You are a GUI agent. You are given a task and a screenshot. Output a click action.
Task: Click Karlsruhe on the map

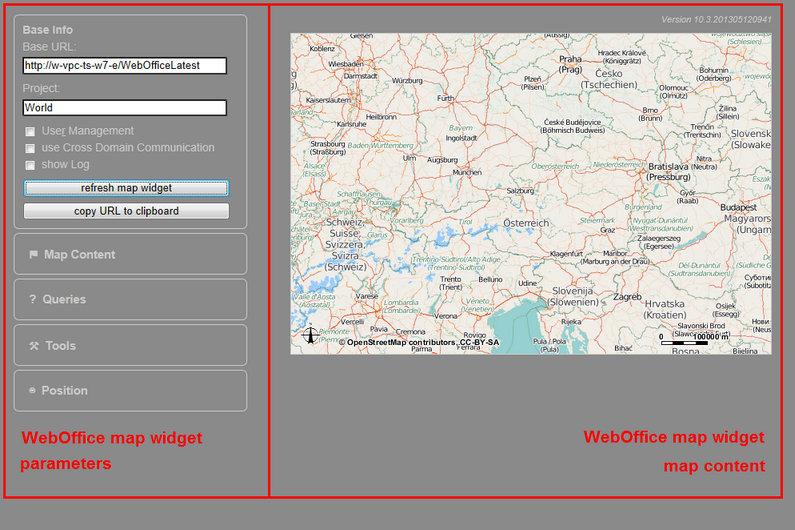coord(351,124)
